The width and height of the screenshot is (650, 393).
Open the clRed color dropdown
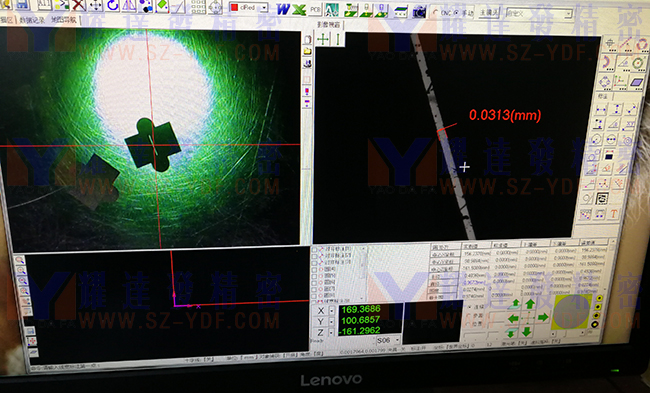point(264,8)
